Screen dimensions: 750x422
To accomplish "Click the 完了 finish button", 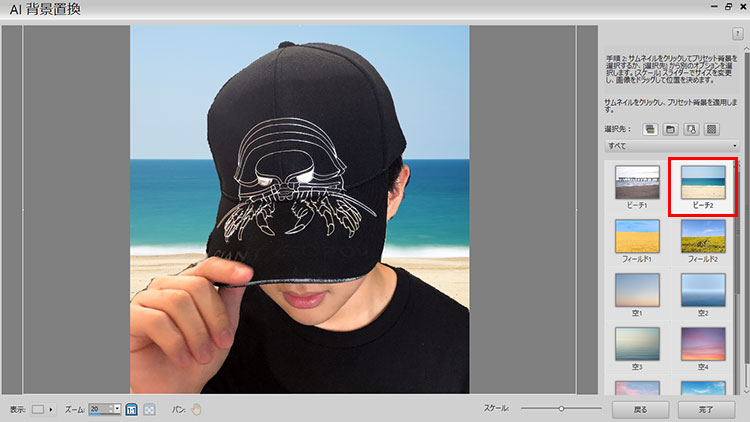I will 706,409.
